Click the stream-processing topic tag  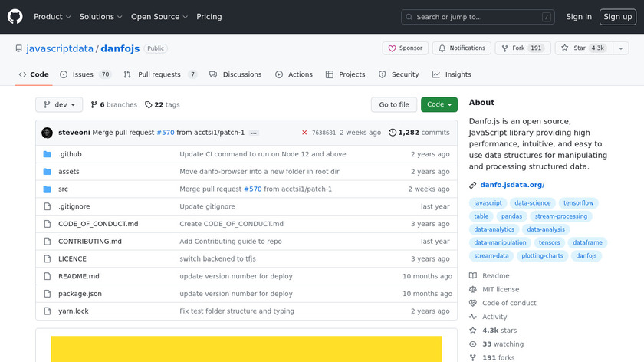tap(560, 216)
